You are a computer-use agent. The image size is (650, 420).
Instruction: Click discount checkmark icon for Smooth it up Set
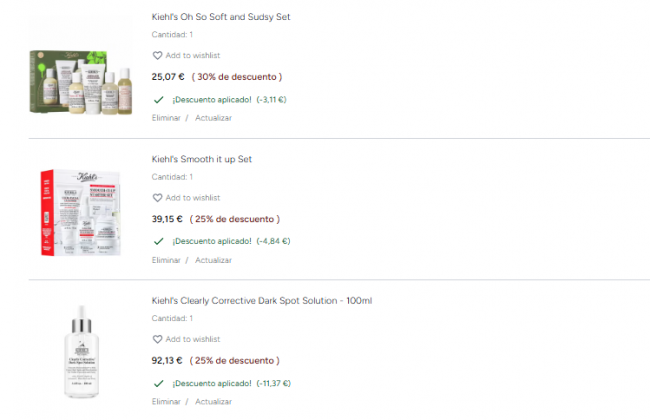[x=158, y=241]
